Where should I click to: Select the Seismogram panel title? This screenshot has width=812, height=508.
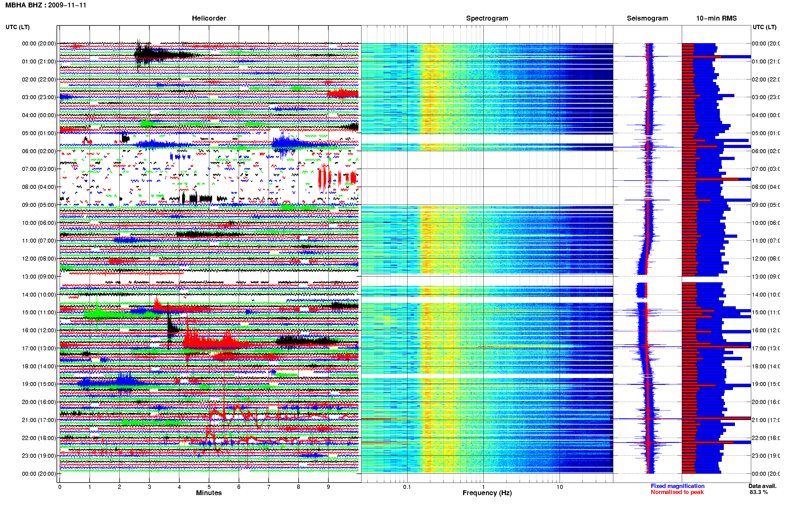tap(647, 18)
